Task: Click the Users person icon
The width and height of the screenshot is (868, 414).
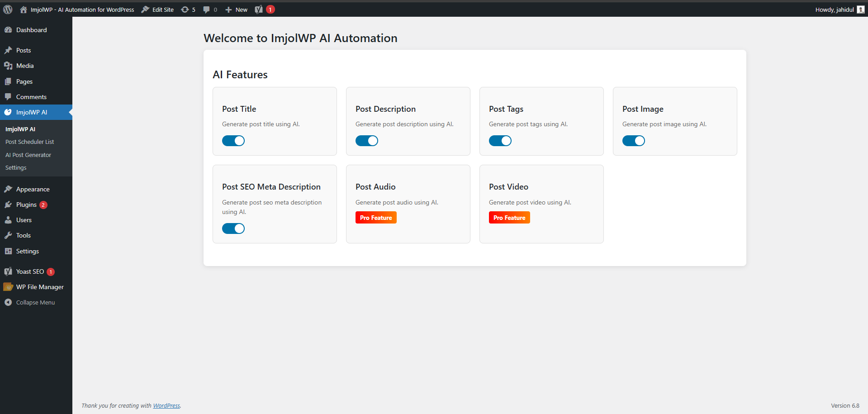Action: 8,220
